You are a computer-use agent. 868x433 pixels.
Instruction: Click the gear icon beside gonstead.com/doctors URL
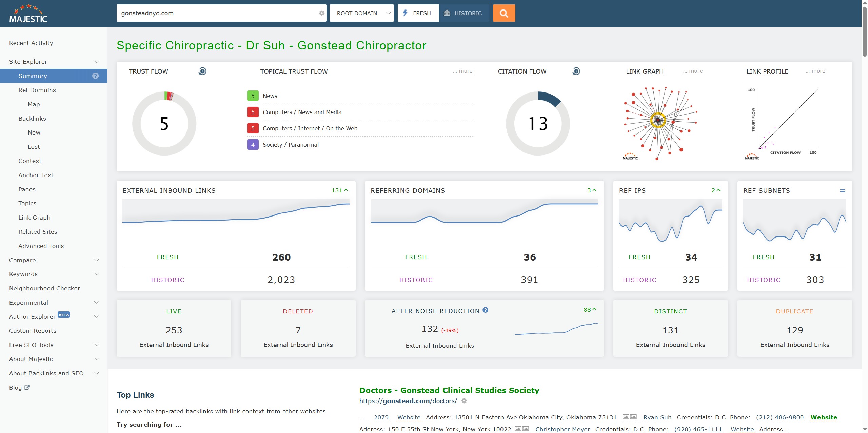(464, 401)
